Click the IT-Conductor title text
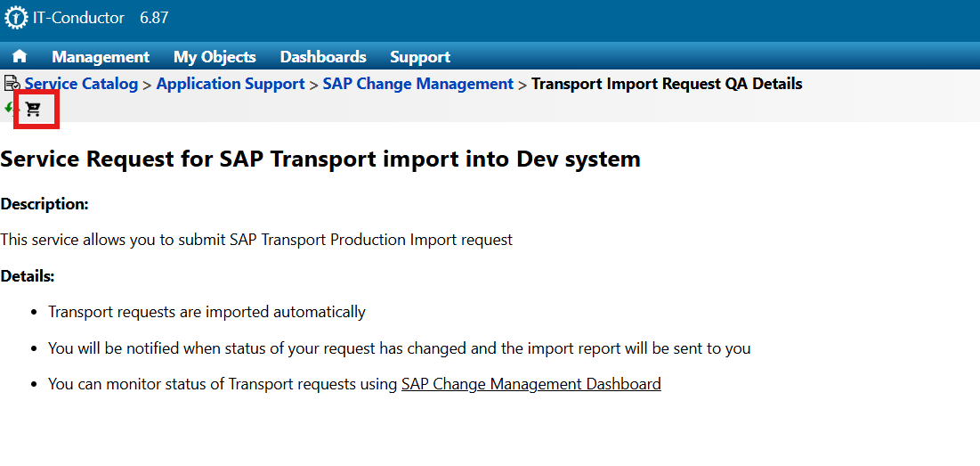The height and width of the screenshot is (466, 980). pos(78,18)
